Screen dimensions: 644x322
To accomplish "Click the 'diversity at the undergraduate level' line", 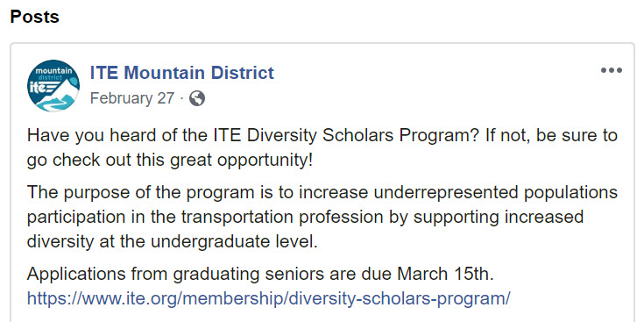I will (x=173, y=241).
